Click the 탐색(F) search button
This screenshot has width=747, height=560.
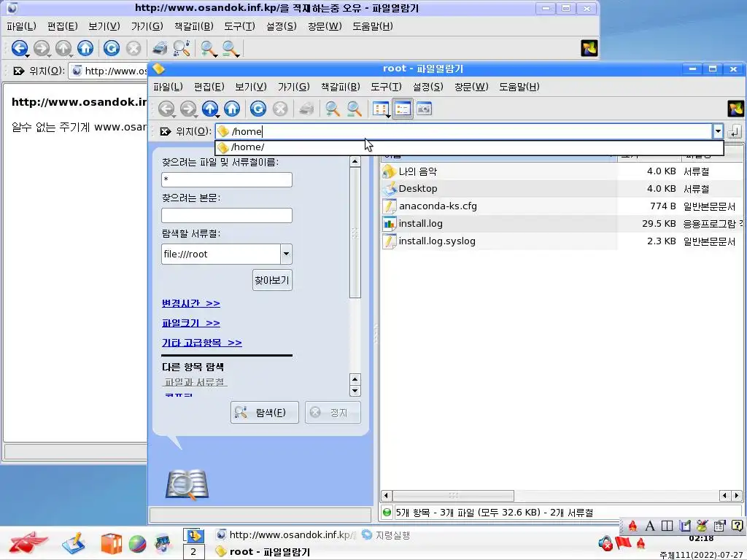pos(264,413)
